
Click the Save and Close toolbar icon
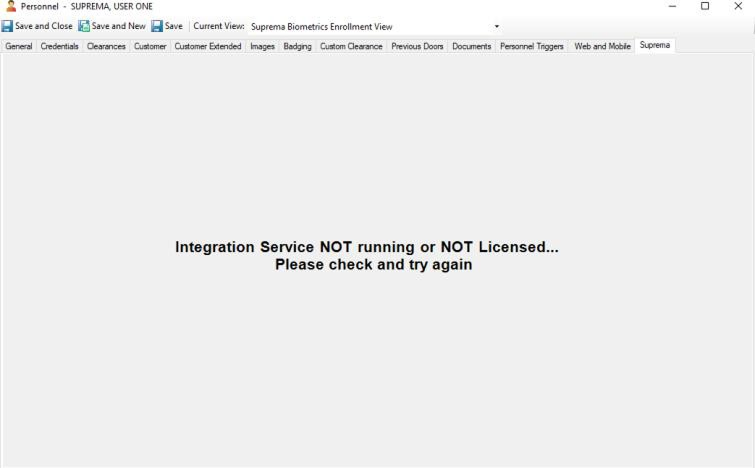pyautogui.click(x=8, y=26)
